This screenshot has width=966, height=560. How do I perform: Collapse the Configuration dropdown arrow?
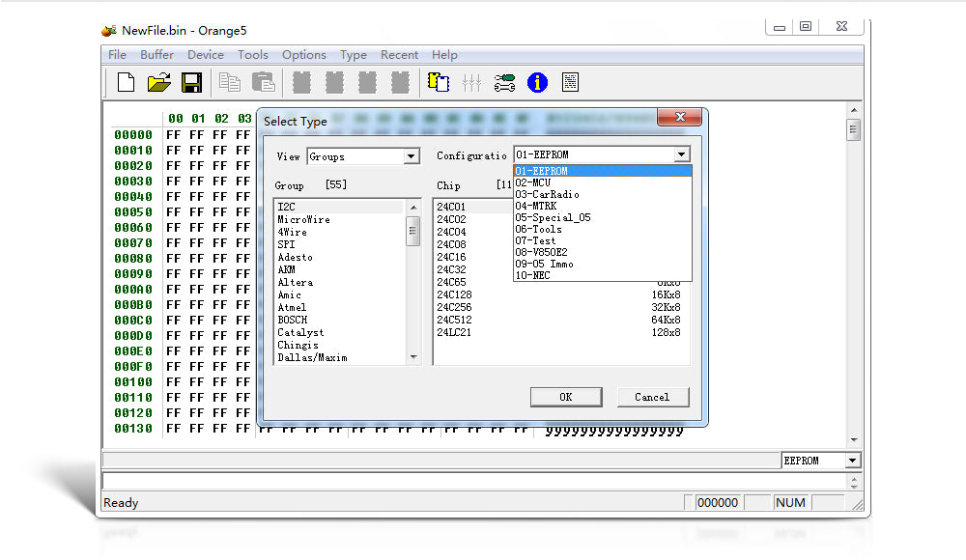tap(682, 154)
